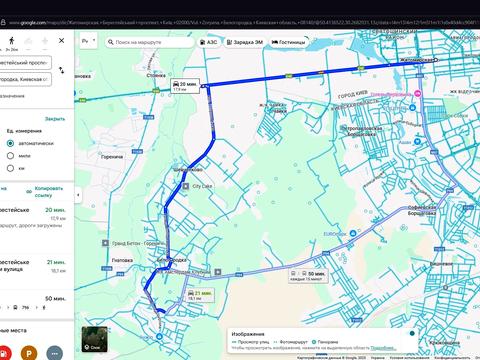Select the 50 мин. transit route option
Image resolution: width=480 pixels, height=360 pixels.
click(33, 303)
